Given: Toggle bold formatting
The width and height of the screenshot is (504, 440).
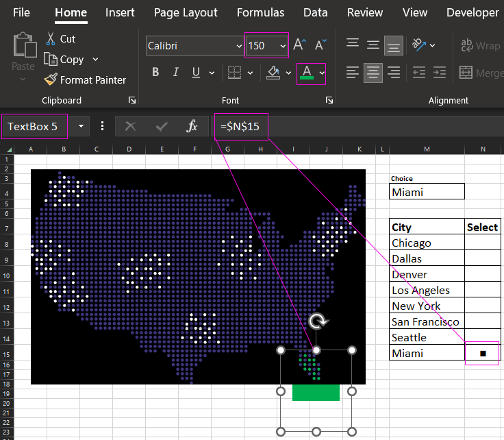Looking at the screenshot, I should (x=155, y=73).
